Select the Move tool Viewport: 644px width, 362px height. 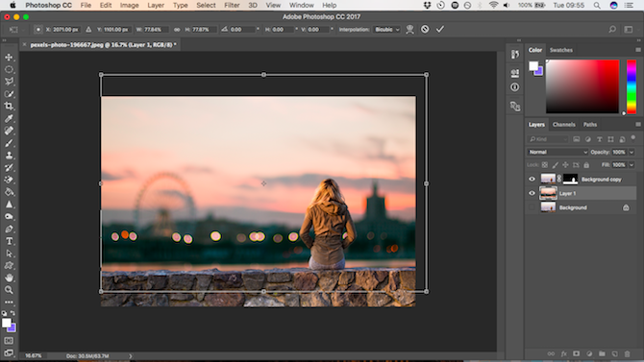9,57
